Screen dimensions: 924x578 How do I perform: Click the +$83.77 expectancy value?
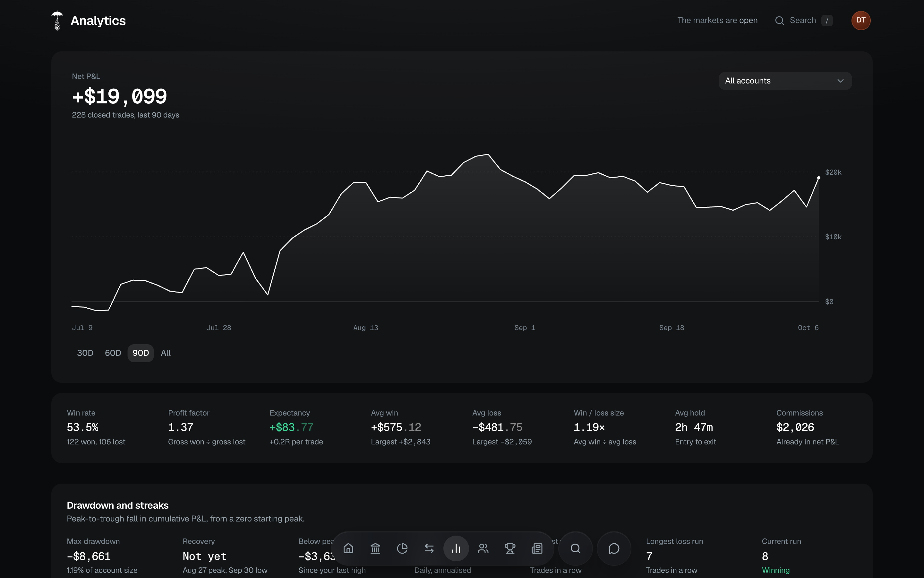(291, 427)
